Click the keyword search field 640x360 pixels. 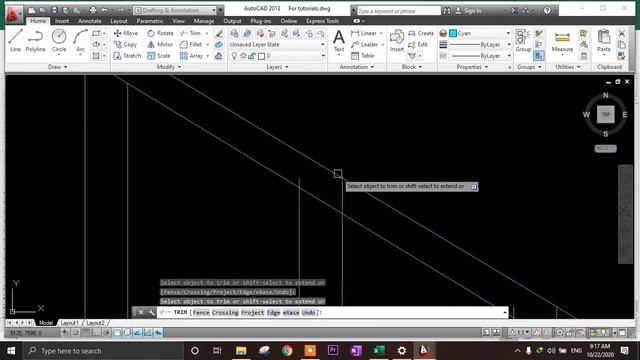pyautogui.click(x=398, y=11)
